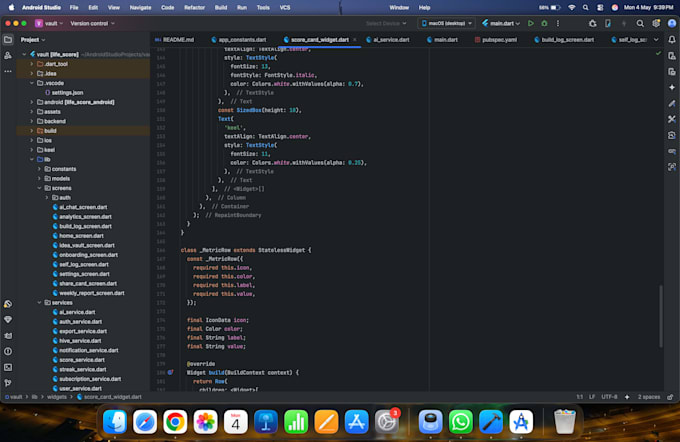Click the sparkle icon in the status bar
The image size is (680, 442).
tap(627, 397)
